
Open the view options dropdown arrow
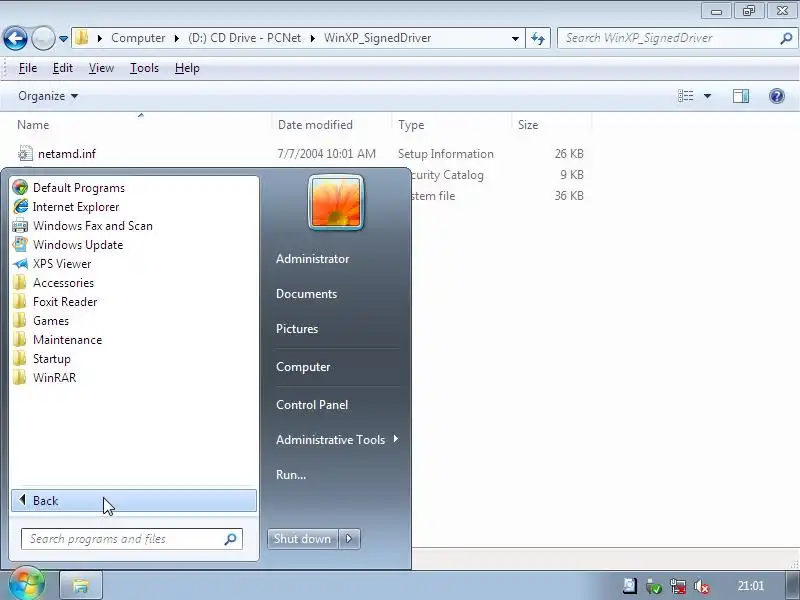[707, 96]
